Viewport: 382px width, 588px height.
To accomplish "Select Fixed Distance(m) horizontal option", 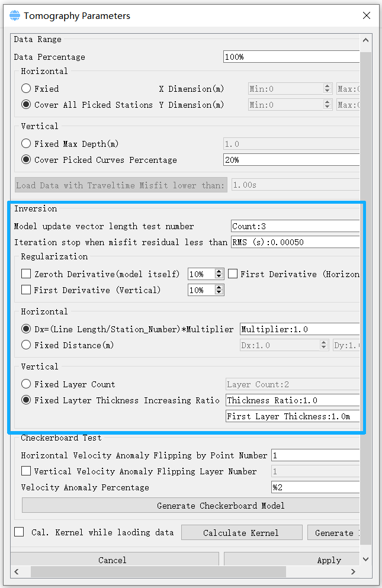I will 26,345.
